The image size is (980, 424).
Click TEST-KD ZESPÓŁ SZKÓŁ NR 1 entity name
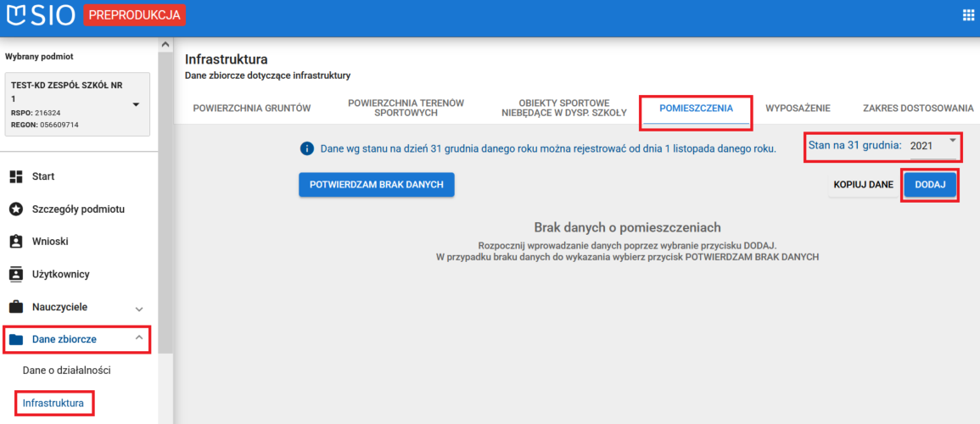67,92
